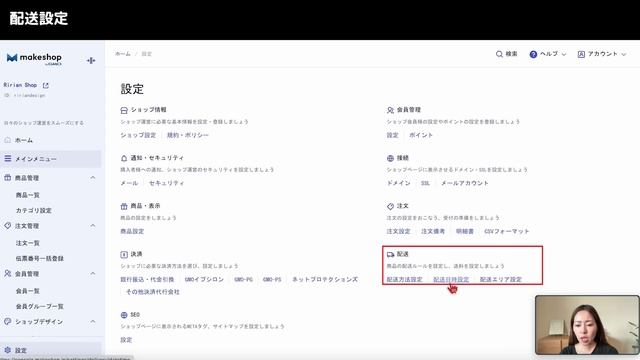The image size is (640, 360).
Task: Open the GMOイプシロン payment link
Action: (204, 280)
